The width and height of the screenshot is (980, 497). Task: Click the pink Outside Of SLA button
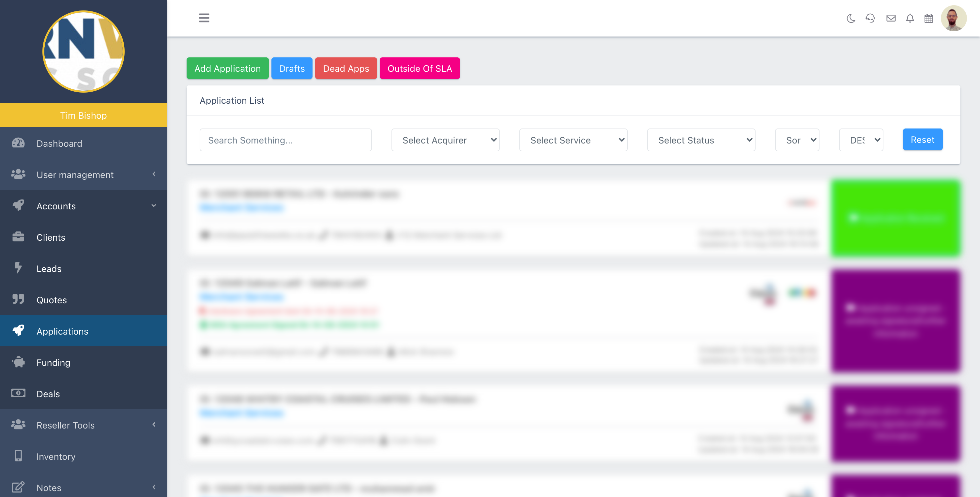(419, 68)
